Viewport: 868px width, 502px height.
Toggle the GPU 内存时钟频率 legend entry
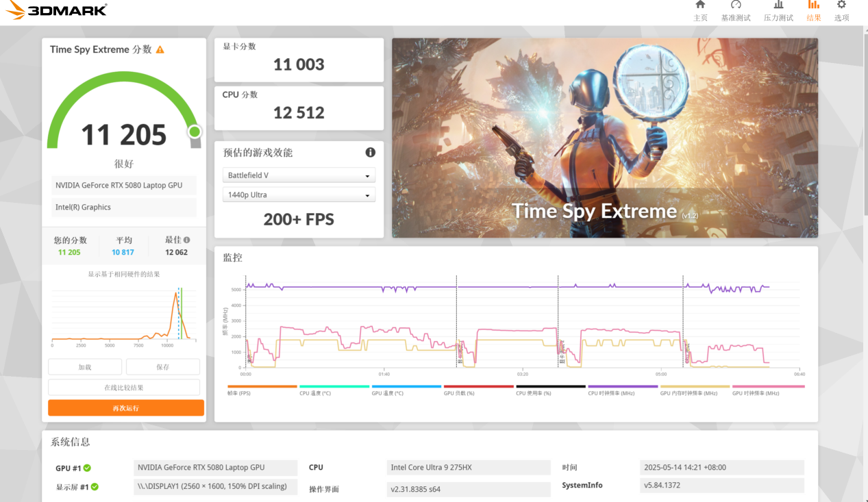click(x=695, y=390)
